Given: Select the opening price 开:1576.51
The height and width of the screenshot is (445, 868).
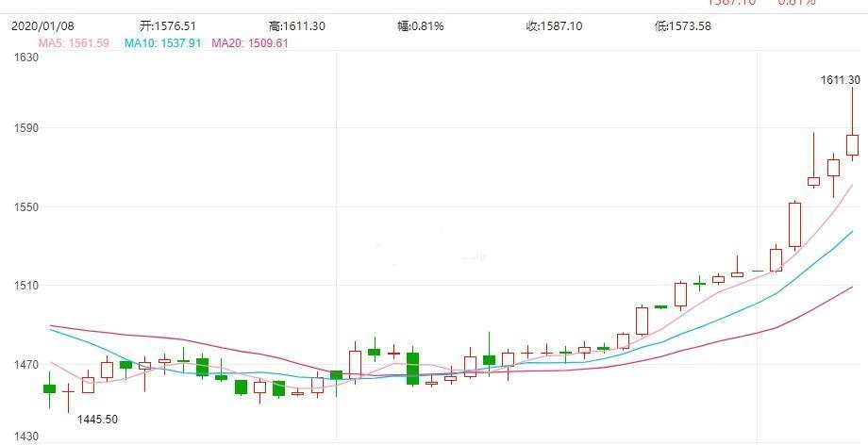Looking at the screenshot, I should [x=168, y=26].
